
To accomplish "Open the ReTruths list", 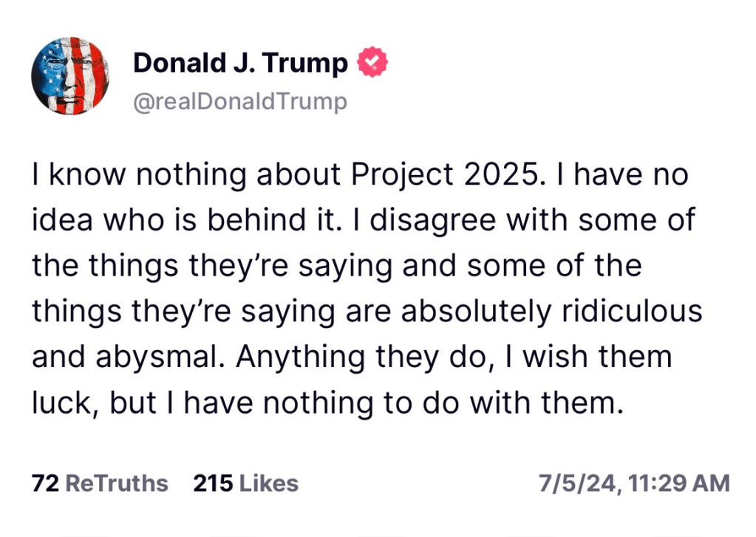I will (x=118, y=484).
